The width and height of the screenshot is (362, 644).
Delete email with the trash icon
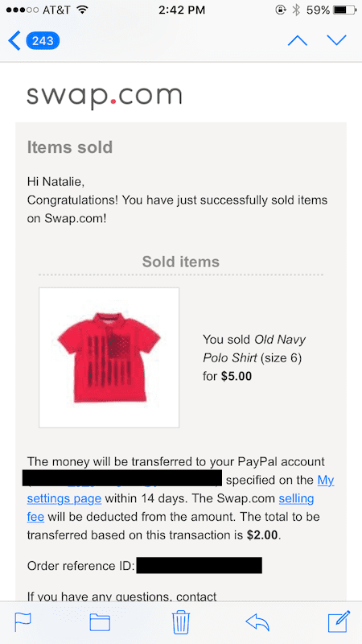point(180,621)
